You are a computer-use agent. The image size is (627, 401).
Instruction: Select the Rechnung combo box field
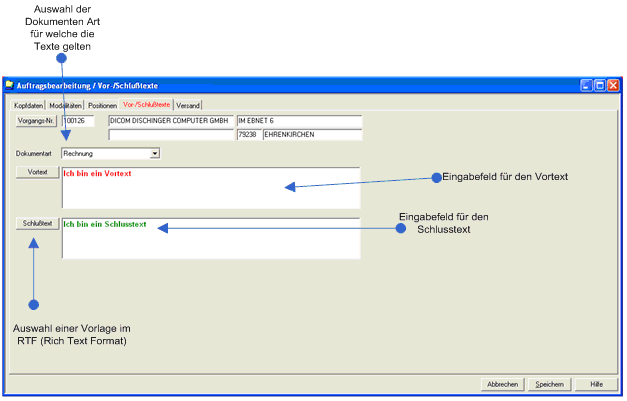[111, 154]
